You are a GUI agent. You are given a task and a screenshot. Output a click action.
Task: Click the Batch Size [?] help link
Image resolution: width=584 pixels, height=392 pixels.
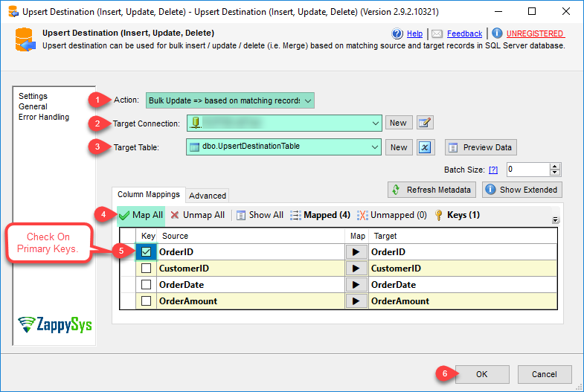pyautogui.click(x=493, y=170)
